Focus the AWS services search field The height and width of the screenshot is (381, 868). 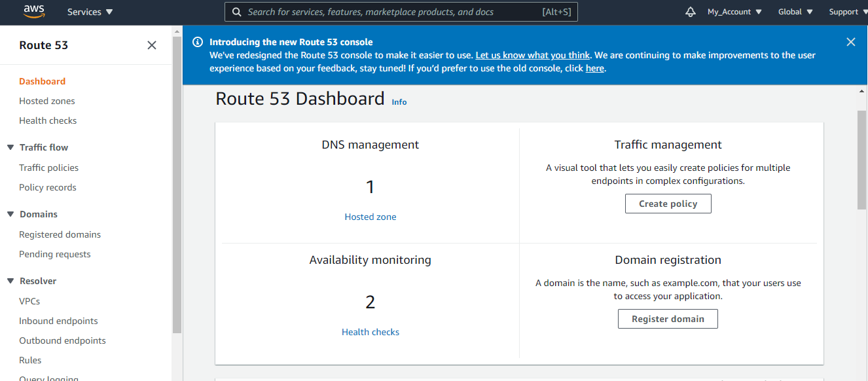tap(393, 12)
